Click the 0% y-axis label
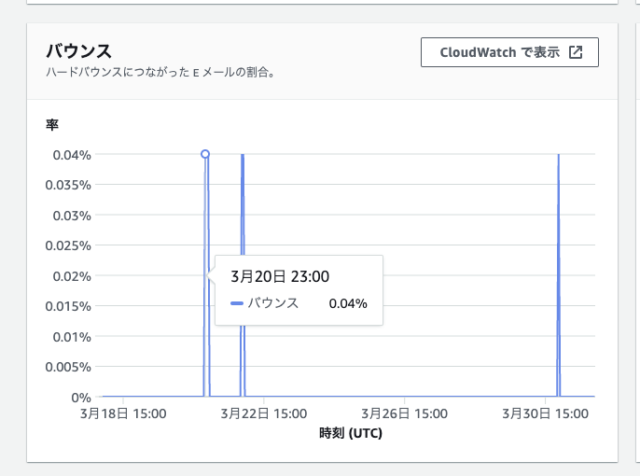This screenshot has height=476, width=640. [x=81, y=397]
